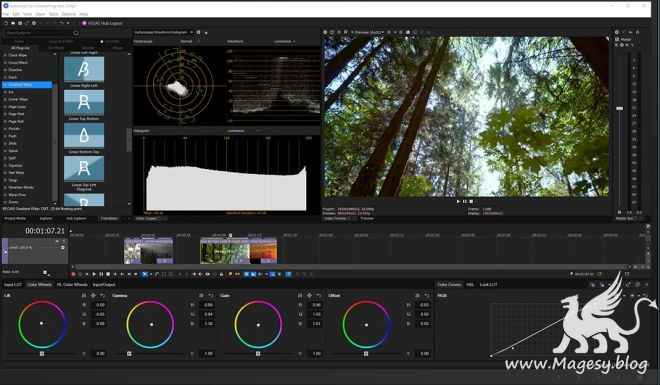Screen dimensions: 660x385
Task: Expand the Venetian Blinds transition folder
Action: click(5, 187)
